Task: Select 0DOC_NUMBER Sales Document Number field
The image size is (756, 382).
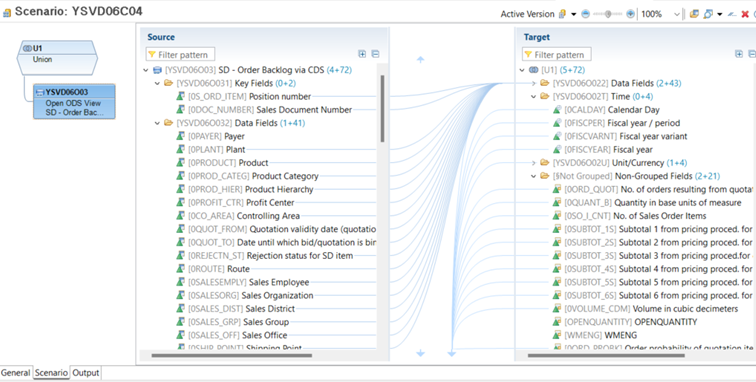Action: coord(264,110)
